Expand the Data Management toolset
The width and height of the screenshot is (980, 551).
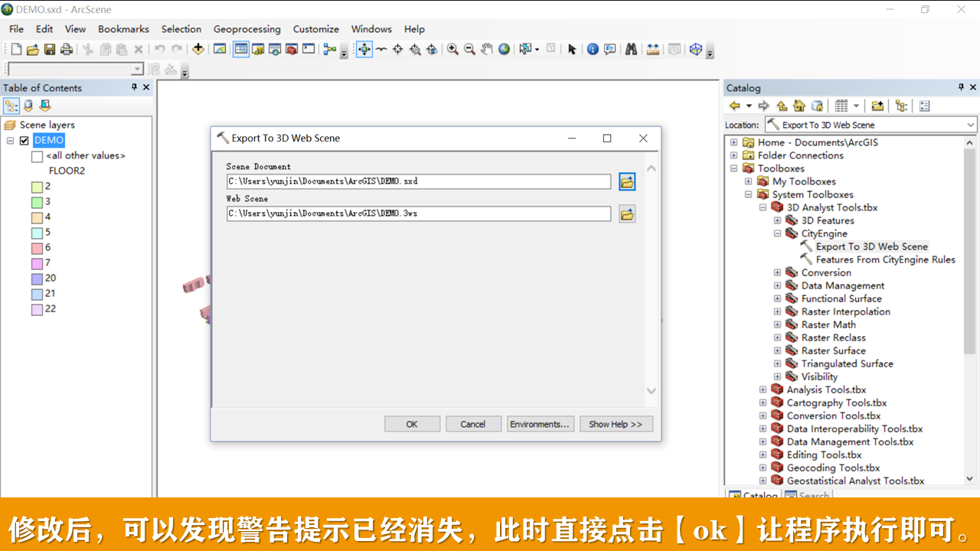coord(777,285)
